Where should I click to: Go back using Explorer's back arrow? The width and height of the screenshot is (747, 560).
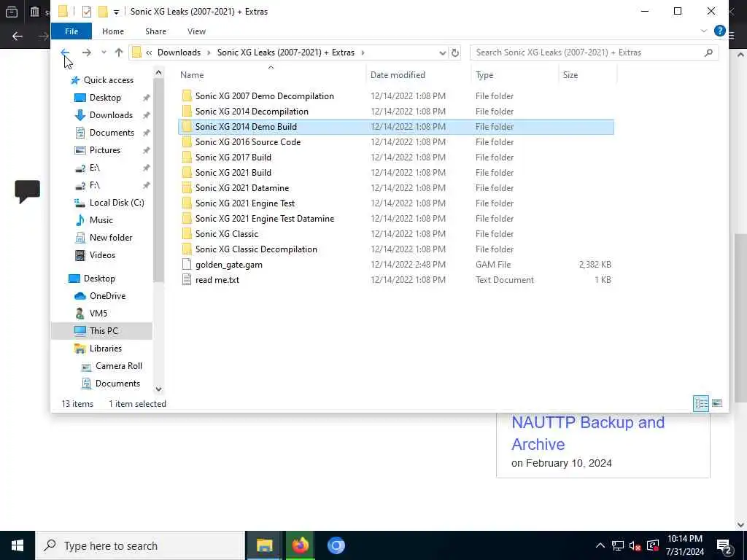click(x=65, y=52)
